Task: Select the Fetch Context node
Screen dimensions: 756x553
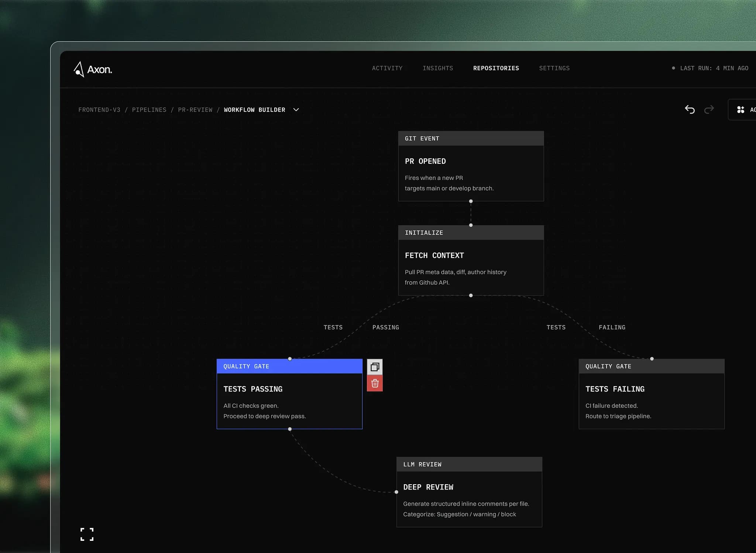Action: [471, 260]
